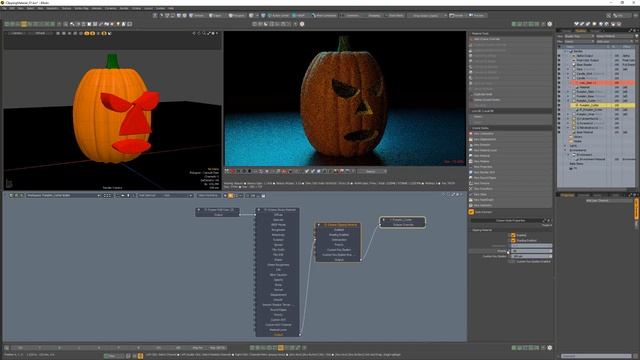This screenshot has height=360, width=640.
Task: Select the Pumpkin_Cutter node in graph
Action: 402,222
